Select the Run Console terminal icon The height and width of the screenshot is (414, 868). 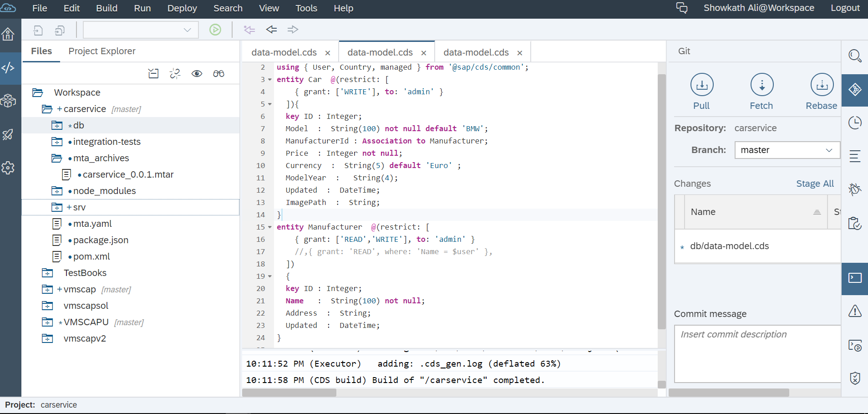coord(856,279)
